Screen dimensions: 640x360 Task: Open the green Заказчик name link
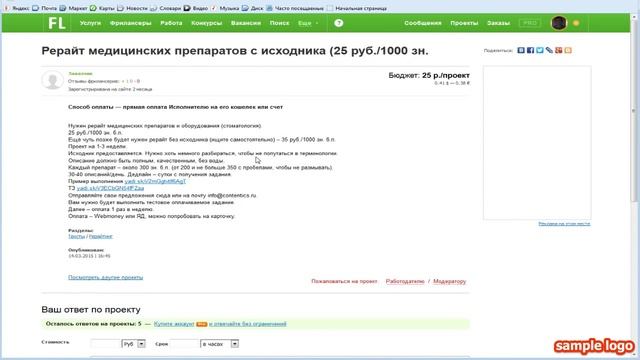[80, 73]
